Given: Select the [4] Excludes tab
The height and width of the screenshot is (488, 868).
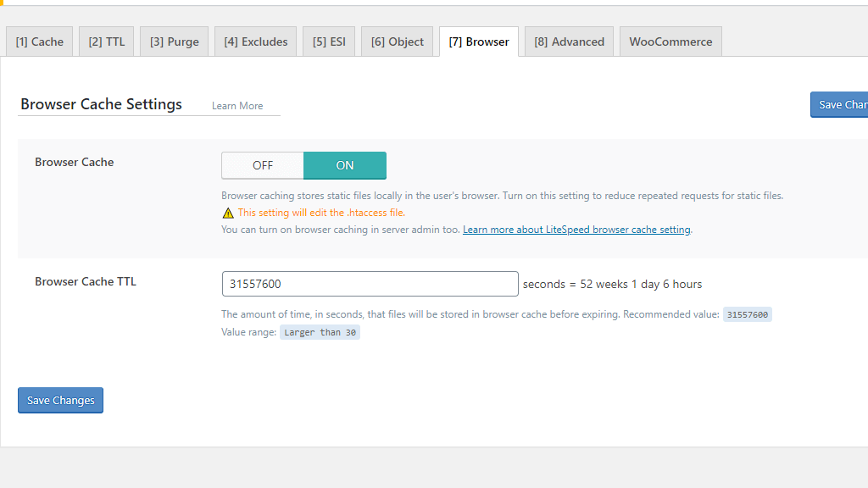Looking at the screenshot, I should pyautogui.click(x=256, y=42).
